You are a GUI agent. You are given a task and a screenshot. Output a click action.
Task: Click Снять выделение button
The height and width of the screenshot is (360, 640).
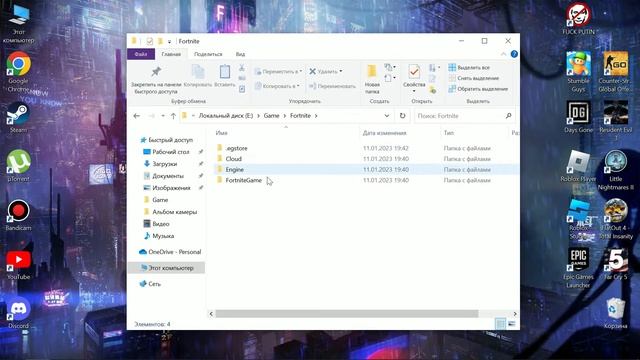click(x=473, y=78)
